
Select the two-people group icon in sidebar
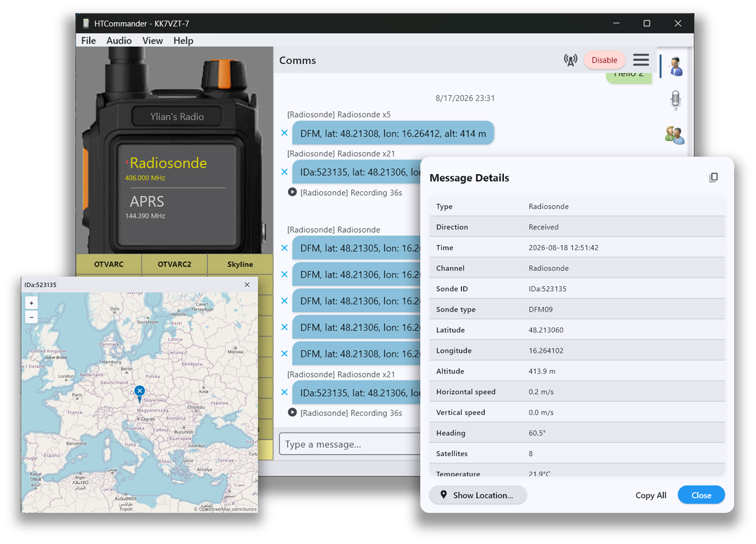click(674, 135)
